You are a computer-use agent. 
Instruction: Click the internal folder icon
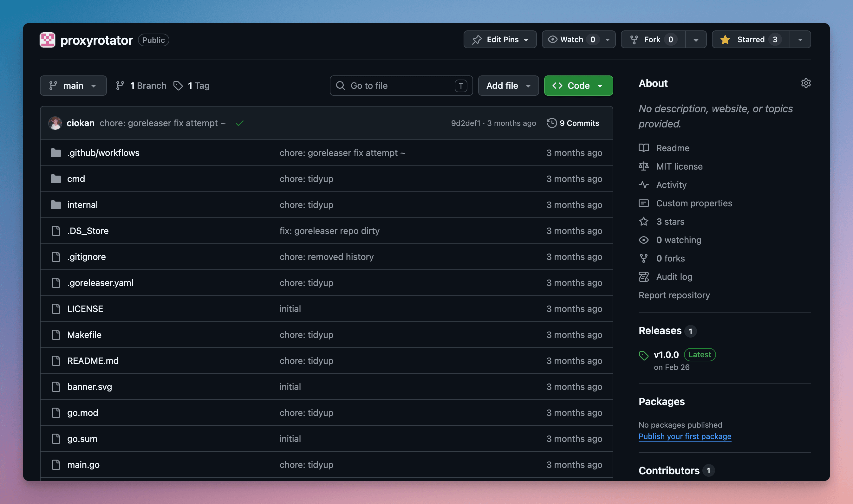tap(56, 205)
